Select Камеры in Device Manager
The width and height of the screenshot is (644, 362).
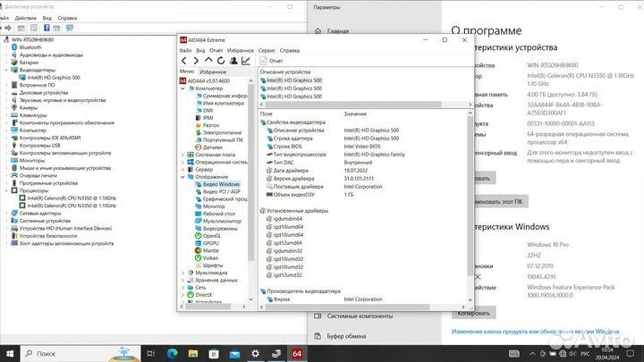pos(29,107)
